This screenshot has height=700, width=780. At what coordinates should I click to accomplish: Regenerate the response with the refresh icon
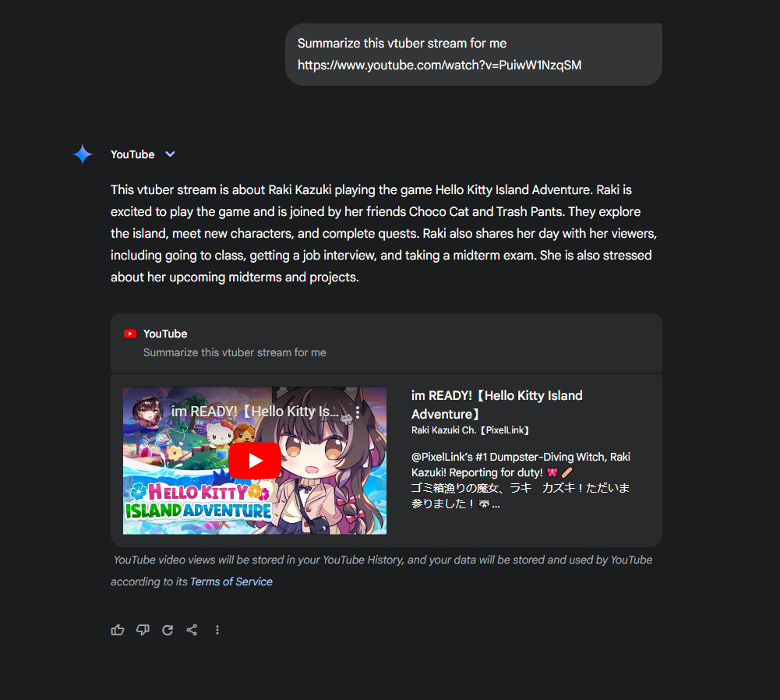(x=168, y=630)
